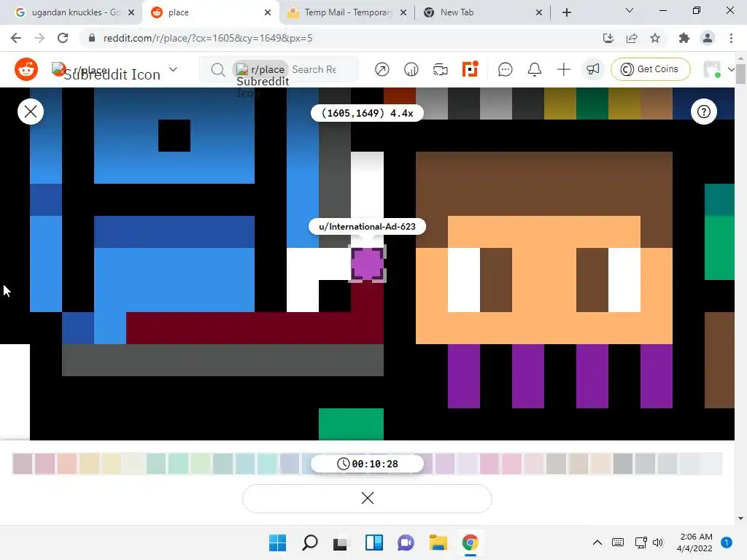Click the search magnifier in Reddit header
Viewport: 747px width, 560px height.
pos(217,69)
